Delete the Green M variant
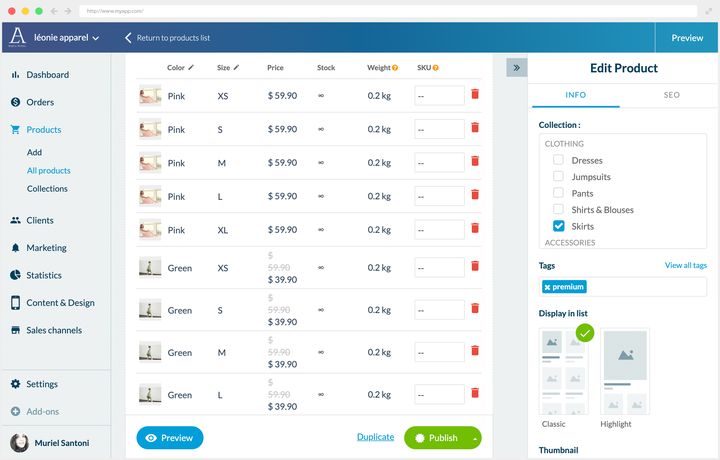Viewport: 720px width, 460px height. click(475, 351)
